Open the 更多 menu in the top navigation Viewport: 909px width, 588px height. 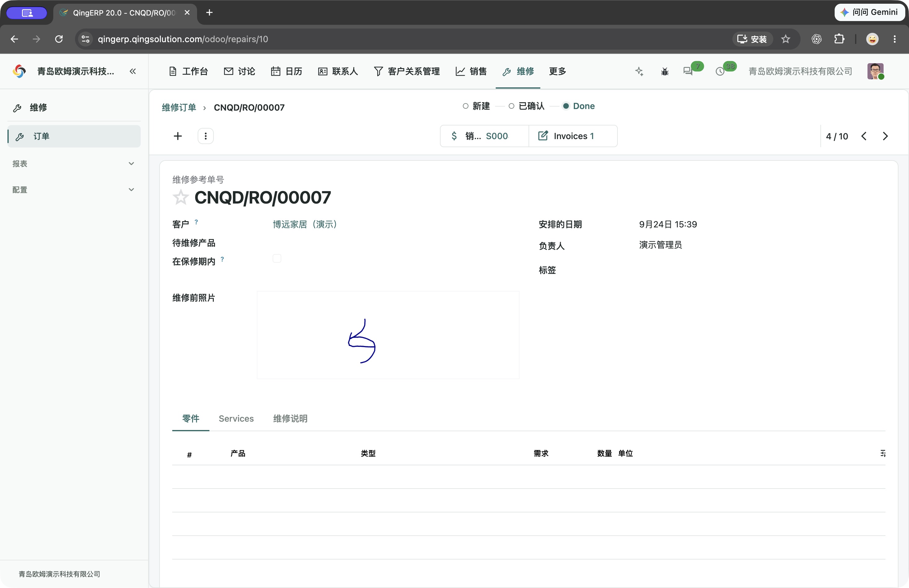click(x=557, y=71)
